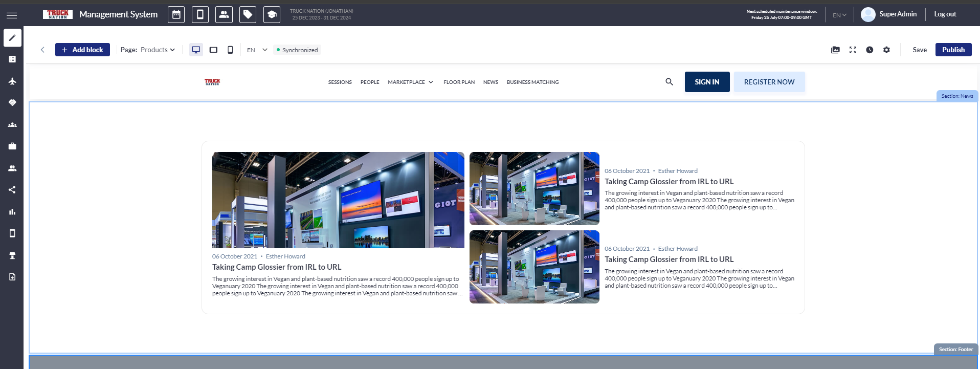The height and width of the screenshot is (369, 980).
Task: Open the groups icon in sidebar
Action: (x=12, y=125)
